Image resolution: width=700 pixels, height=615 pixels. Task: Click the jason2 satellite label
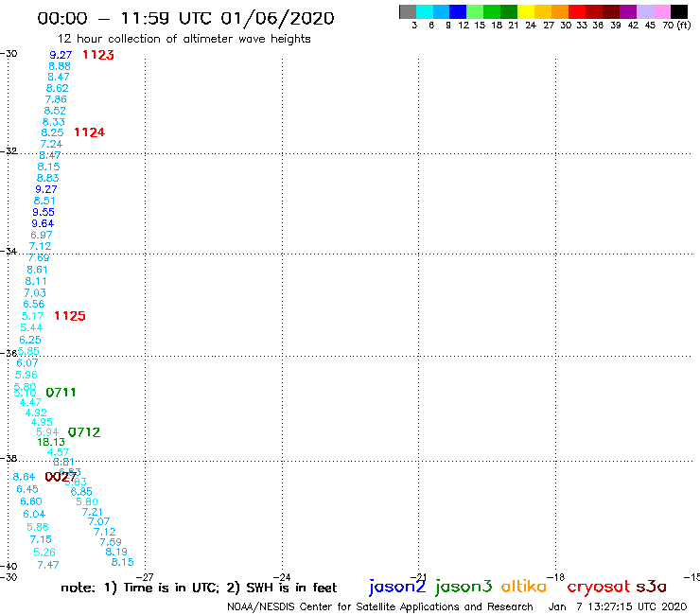(x=397, y=587)
